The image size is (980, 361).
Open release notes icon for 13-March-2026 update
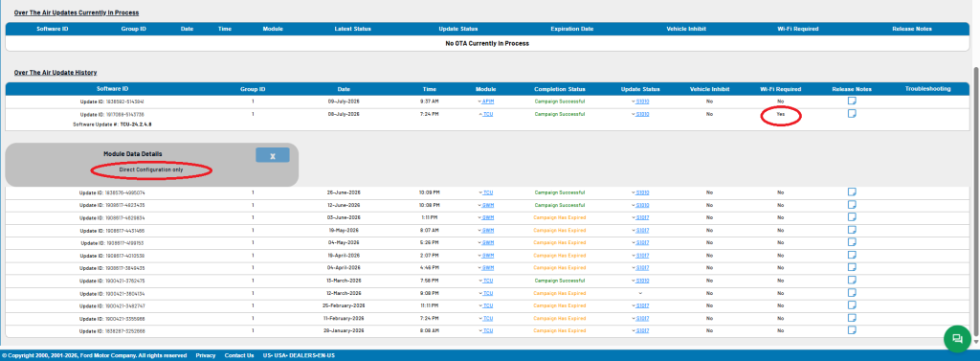[851, 281]
